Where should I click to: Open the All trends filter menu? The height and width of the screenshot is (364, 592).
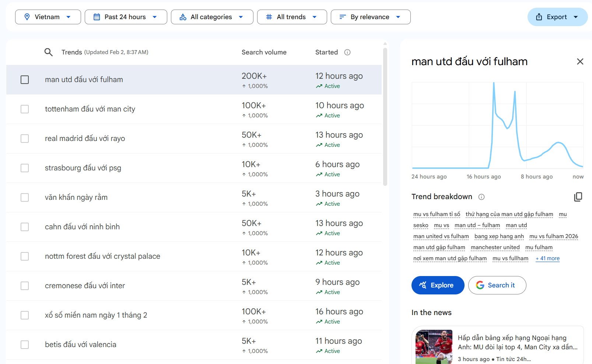point(292,17)
